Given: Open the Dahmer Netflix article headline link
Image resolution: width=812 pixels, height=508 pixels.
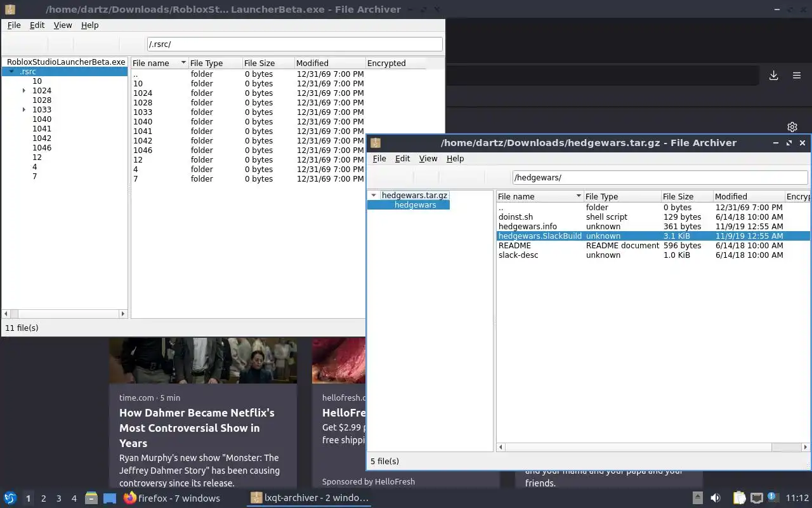Looking at the screenshot, I should [x=197, y=428].
